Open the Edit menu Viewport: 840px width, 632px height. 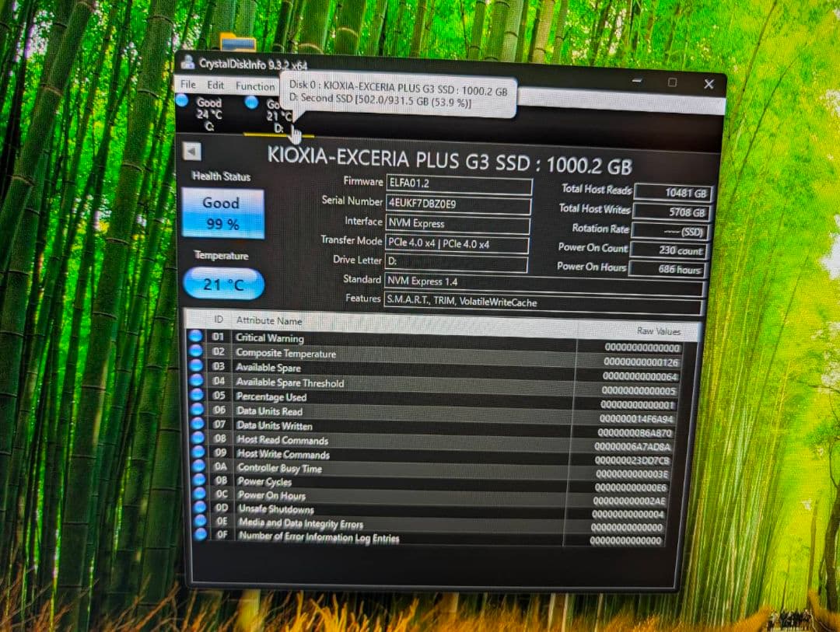point(215,86)
